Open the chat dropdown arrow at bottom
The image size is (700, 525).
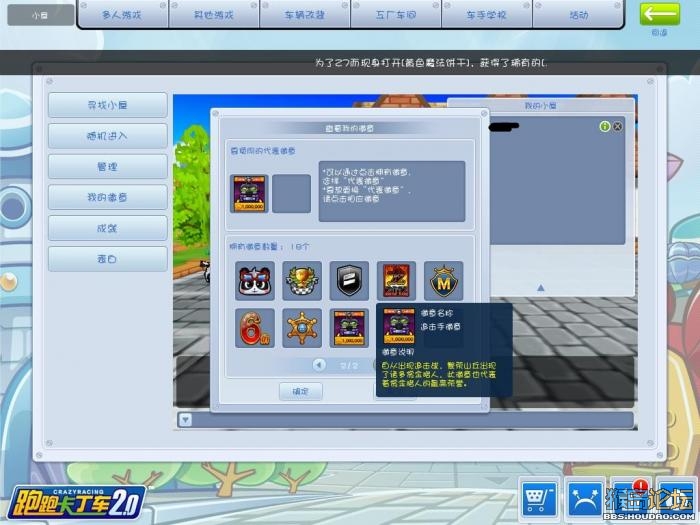click(185, 420)
